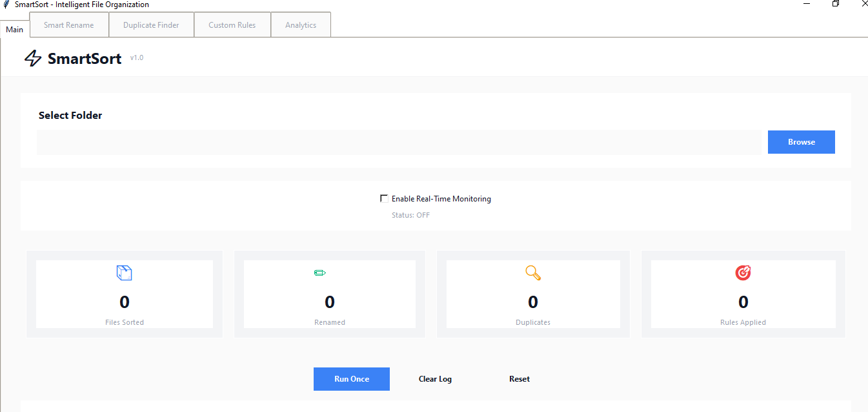Enable Real-Time Monitoring checkbox
This screenshot has height=412, width=868.
pyautogui.click(x=385, y=199)
